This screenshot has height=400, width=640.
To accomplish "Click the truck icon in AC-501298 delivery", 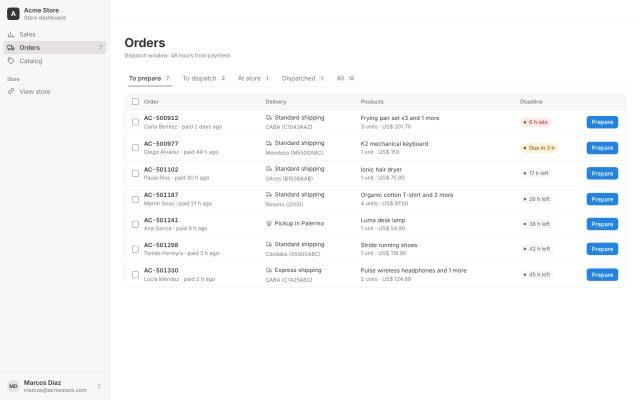I will (x=269, y=244).
